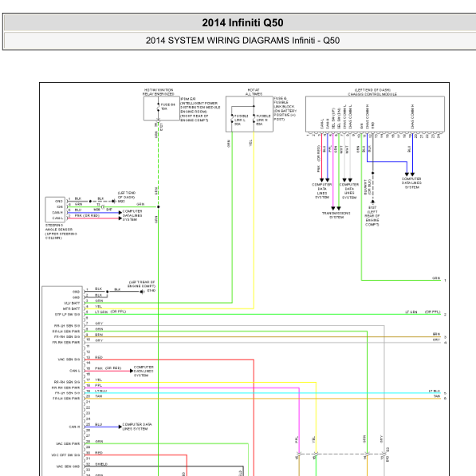The image size is (476, 476).
Task: Select the 'E140' ground label
Action: pos(151,291)
